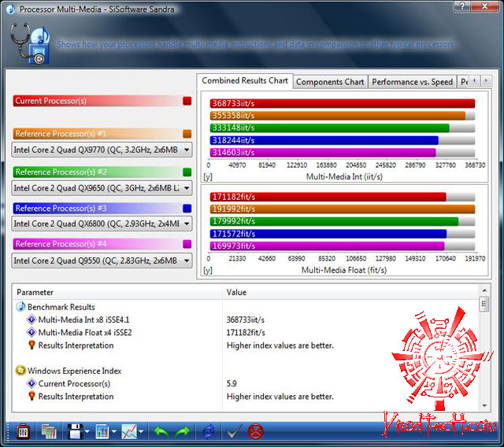Image resolution: width=504 pixels, height=447 pixels.
Task: Click the magenta 169973fit/s bar
Action: tap(328, 246)
